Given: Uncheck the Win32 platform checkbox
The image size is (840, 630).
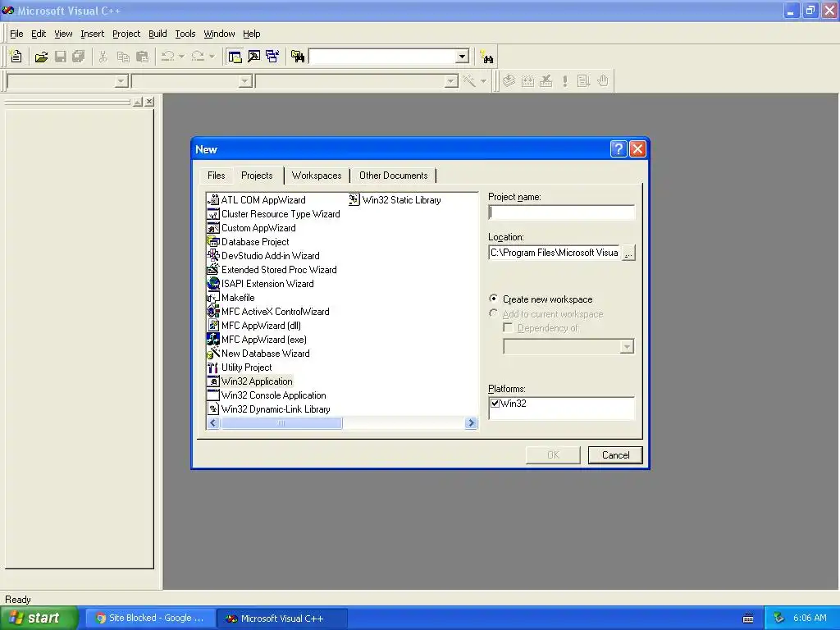Looking at the screenshot, I should (495, 404).
